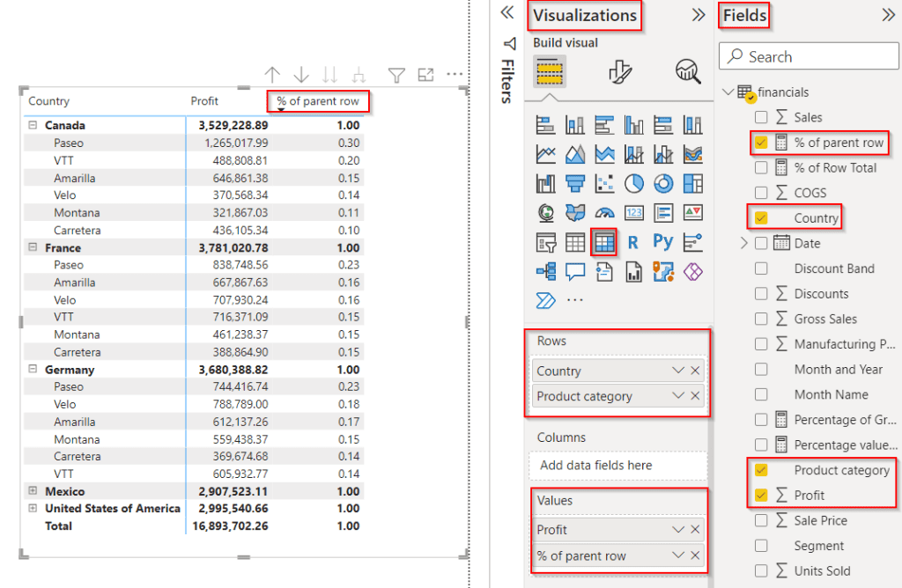Viewport: 902px width, 588px height.
Task: Expand the United States of America row
Action: (33, 508)
